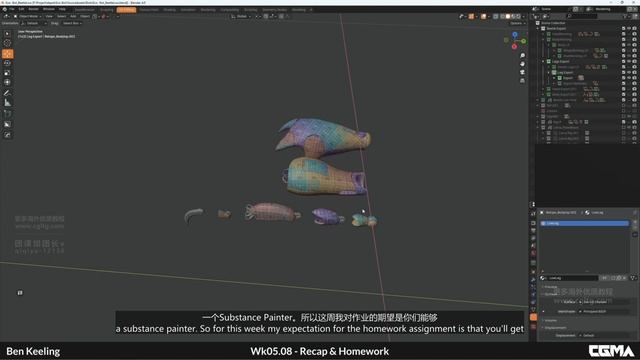Open the Render properties tab icon
This screenshot has height=360, width=640.
[x=533, y=223]
